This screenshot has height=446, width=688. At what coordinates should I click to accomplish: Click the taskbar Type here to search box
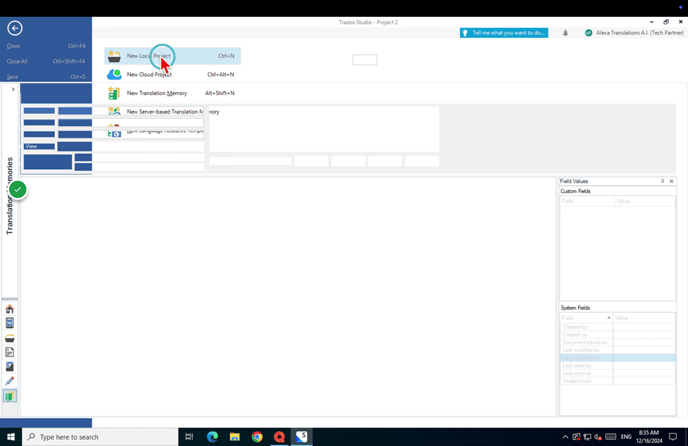click(x=100, y=437)
